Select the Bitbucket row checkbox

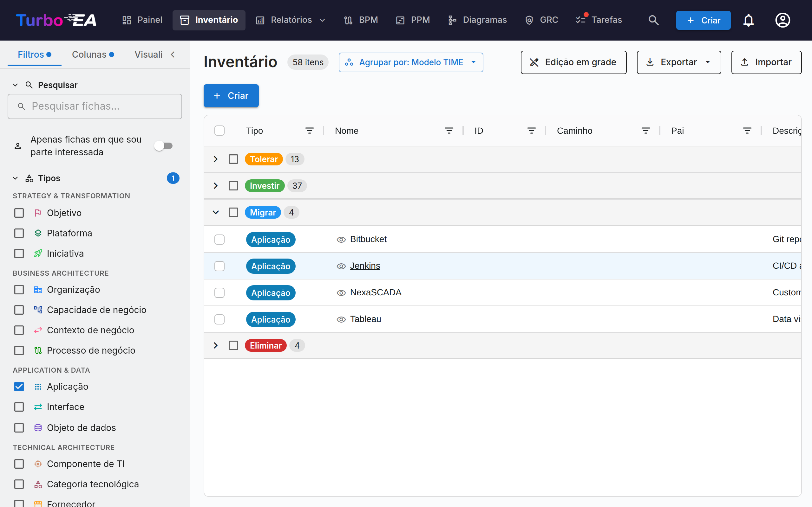click(219, 240)
